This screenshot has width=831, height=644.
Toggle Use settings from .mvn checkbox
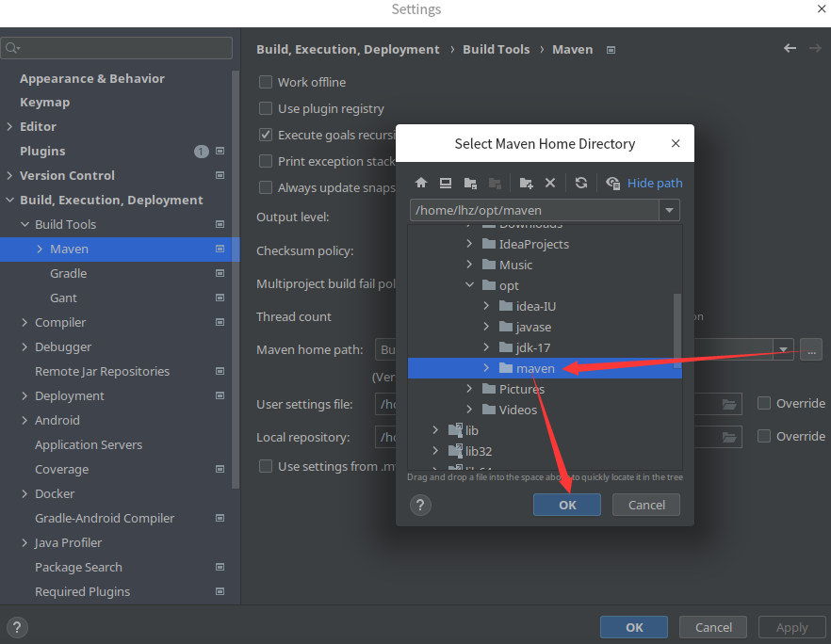(266, 466)
